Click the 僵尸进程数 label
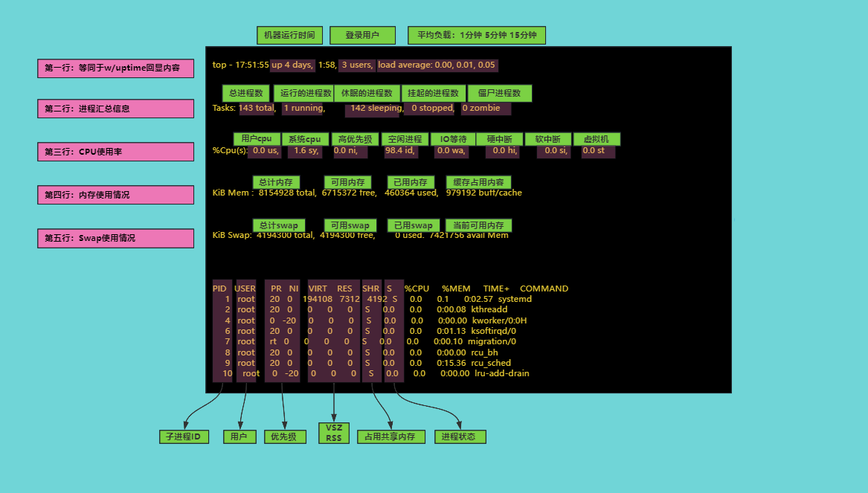Image resolution: width=868 pixels, height=493 pixels. coord(500,93)
